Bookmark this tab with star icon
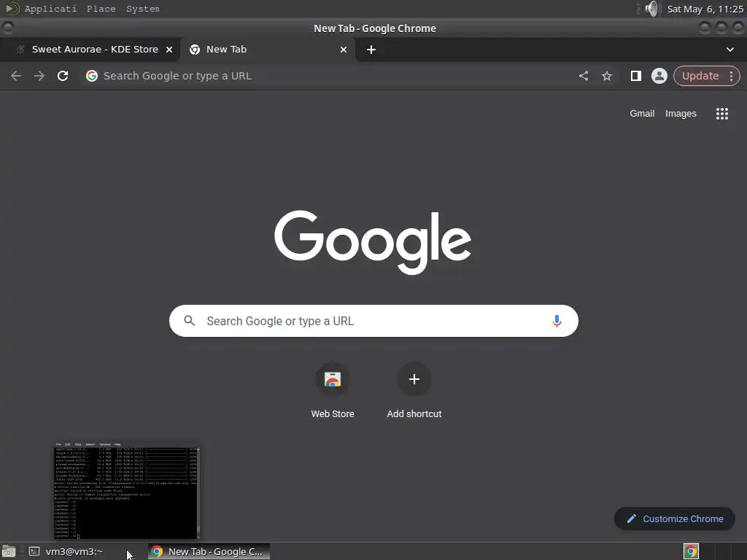747x560 pixels. click(607, 76)
